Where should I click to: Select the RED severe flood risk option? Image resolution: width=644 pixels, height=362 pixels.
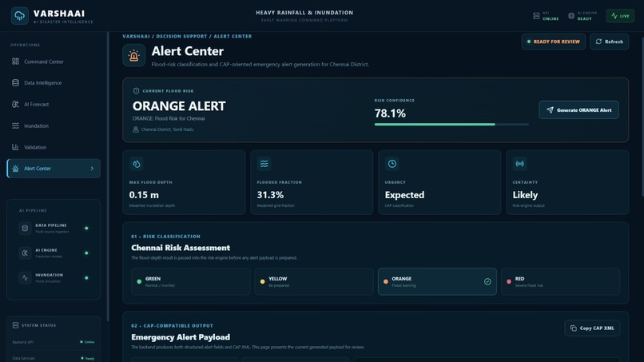point(561,281)
